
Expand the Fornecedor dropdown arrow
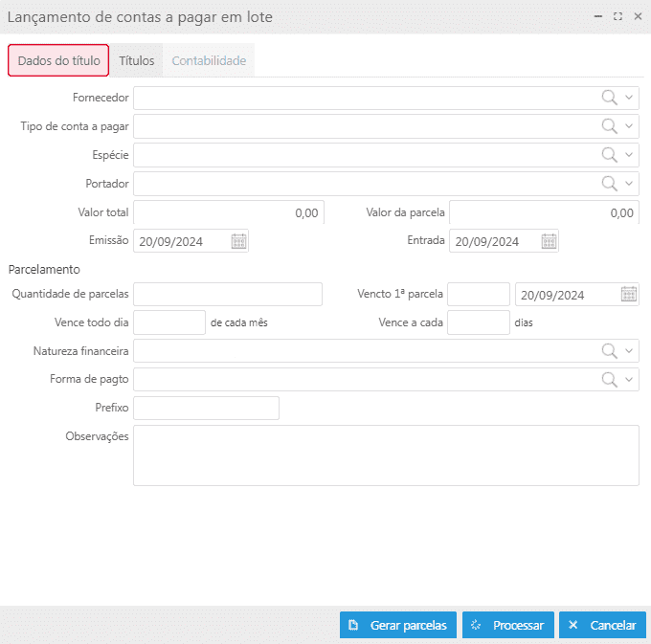point(629,98)
